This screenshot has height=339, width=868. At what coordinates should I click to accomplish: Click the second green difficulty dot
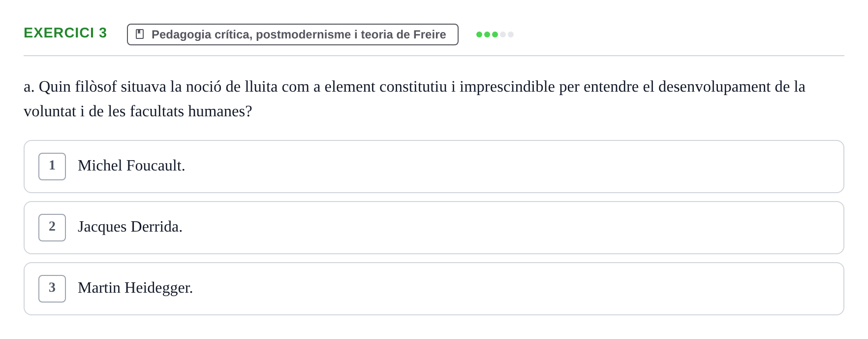point(487,34)
